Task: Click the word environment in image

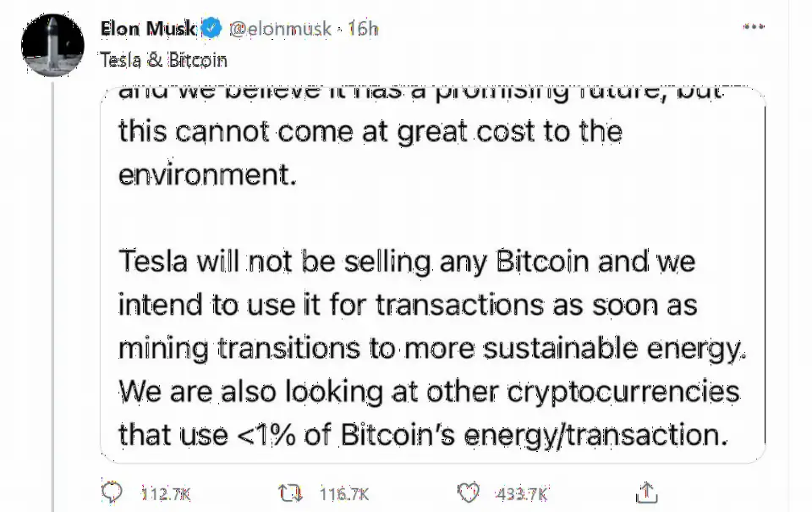Action: coord(207,174)
